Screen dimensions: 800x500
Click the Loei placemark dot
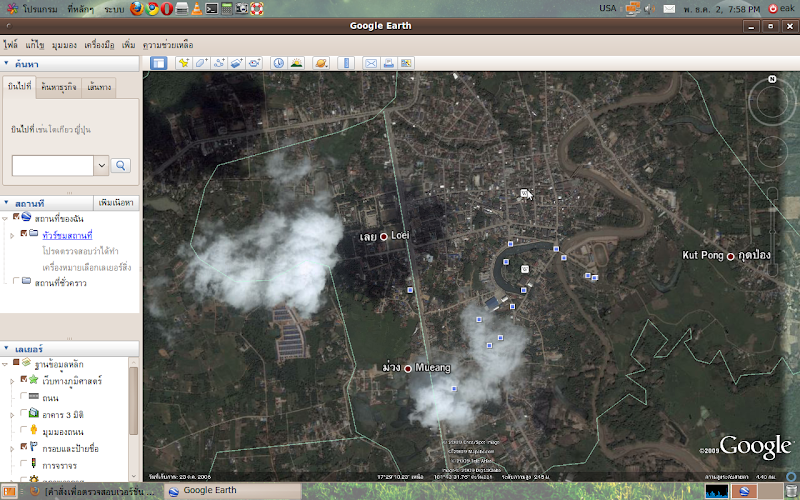[384, 236]
